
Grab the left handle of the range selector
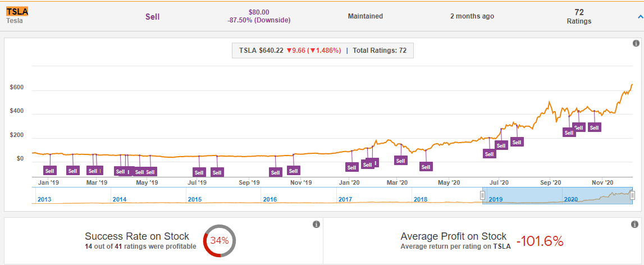click(x=483, y=195)
